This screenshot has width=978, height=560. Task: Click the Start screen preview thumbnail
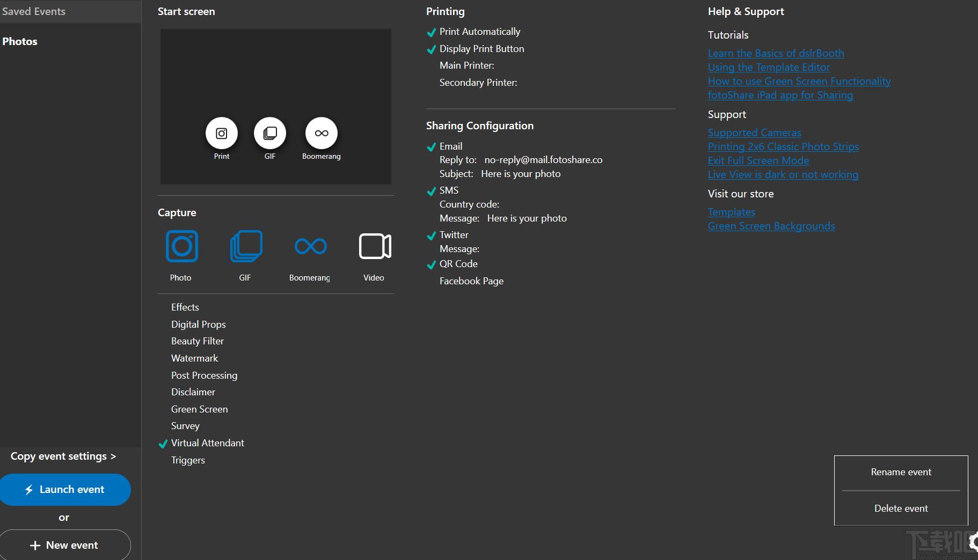point(275,107)
